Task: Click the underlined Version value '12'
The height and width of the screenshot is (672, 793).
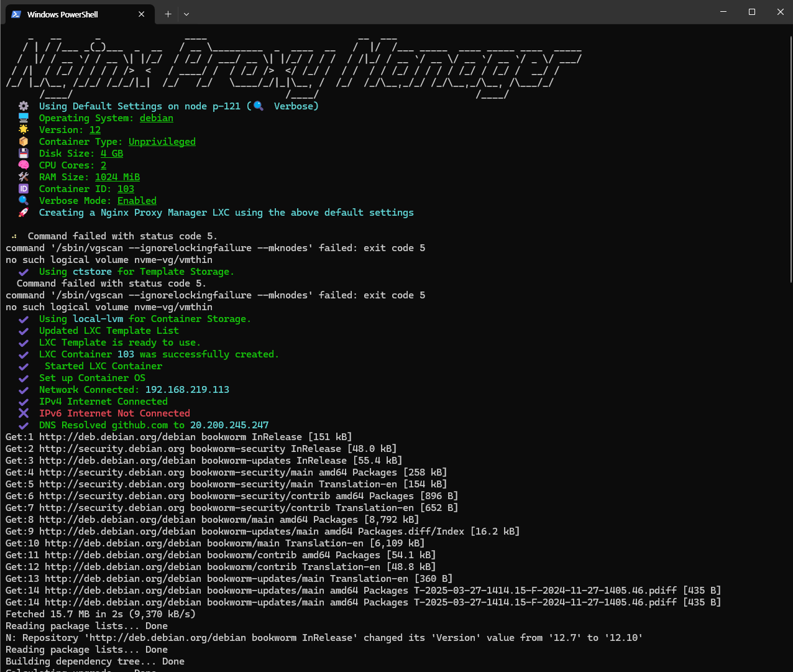Action: coord(95,130)
